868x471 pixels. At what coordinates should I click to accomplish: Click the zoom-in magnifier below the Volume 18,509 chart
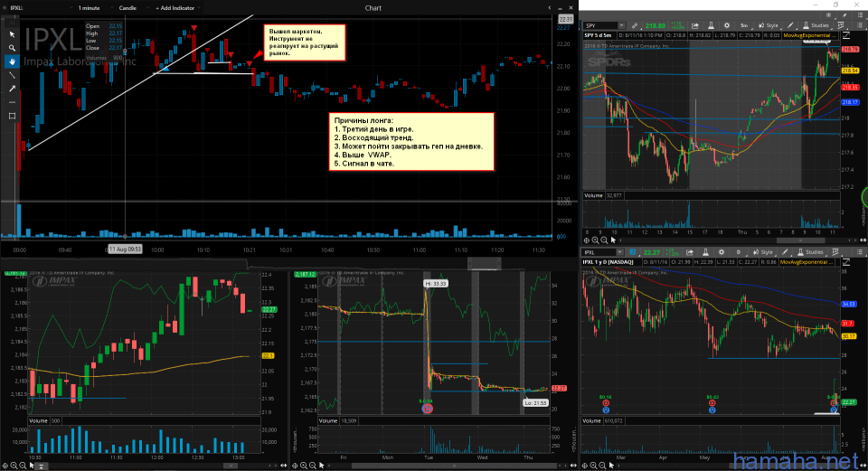(304, 466)
